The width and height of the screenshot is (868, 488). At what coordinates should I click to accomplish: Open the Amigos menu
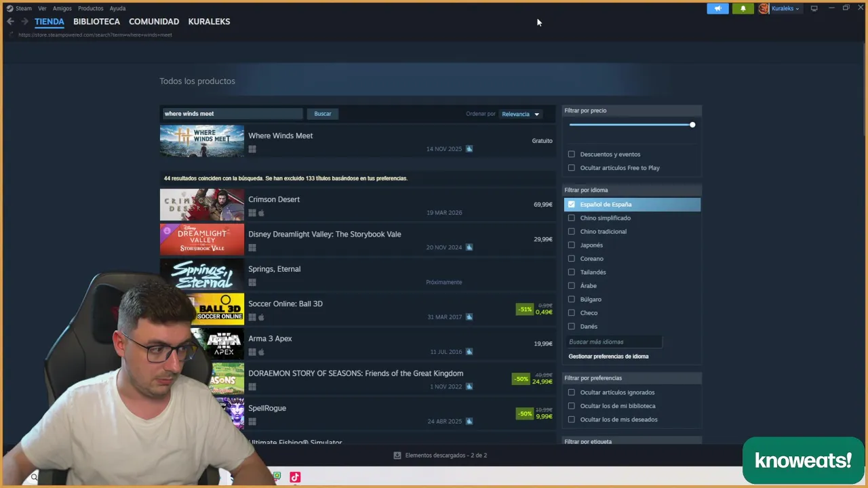(62, 8)
